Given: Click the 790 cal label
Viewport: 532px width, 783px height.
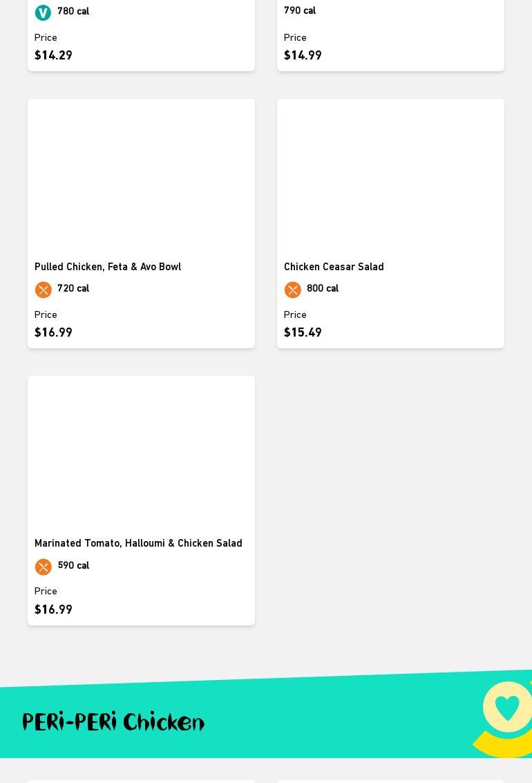Looking at the screenshot, I should pyautogui.click(x=300, y=10).
